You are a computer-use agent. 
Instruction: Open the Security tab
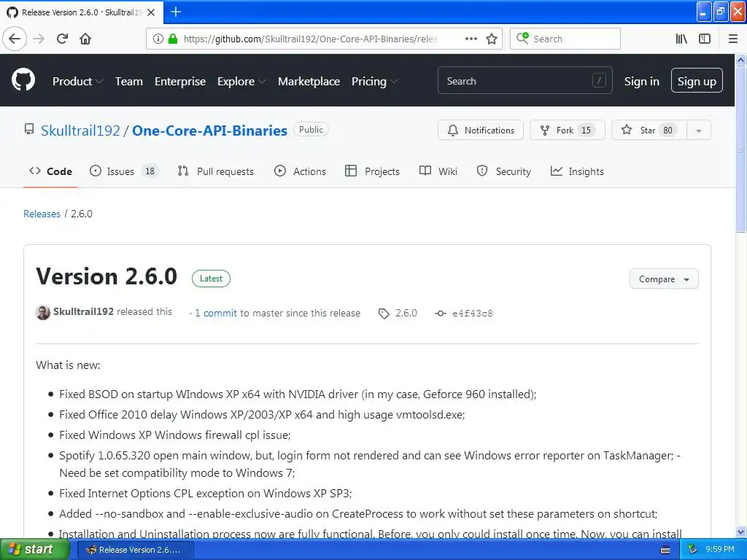tap(503, 171)
